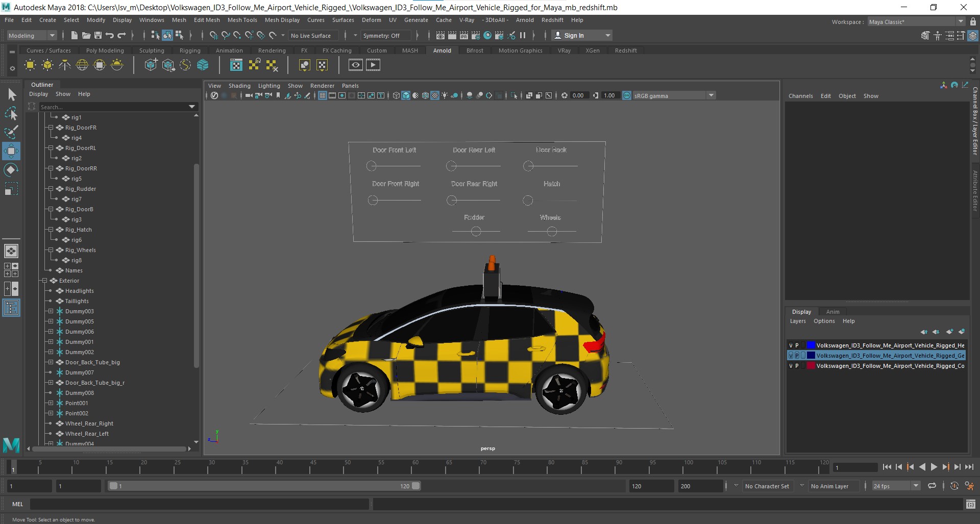Click the red color swatch of Rigged_Co layer

pyautogui.click(x=811, y=366)
